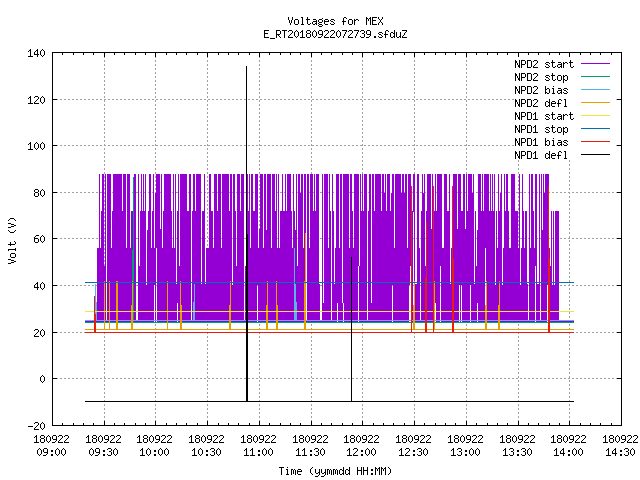Click the 'Volt (V)' y-axis label

[12, 240]
